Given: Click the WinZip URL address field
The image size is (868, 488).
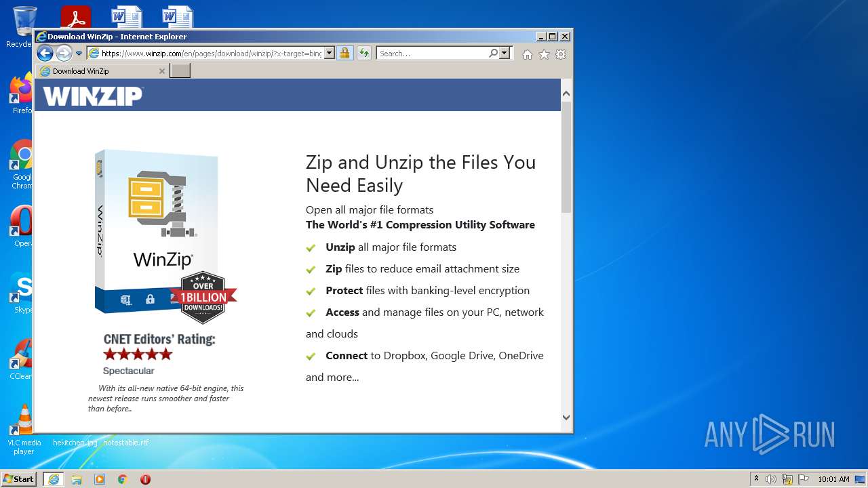Looking at the screenshot, I should [211, 54].
